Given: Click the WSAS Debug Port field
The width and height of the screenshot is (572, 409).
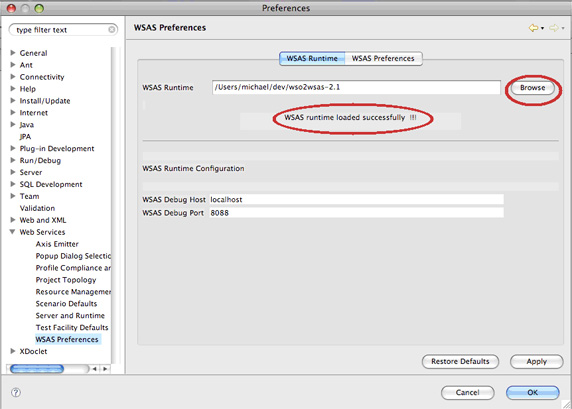Looking at the screenshot, I should [x=356, y=213].
